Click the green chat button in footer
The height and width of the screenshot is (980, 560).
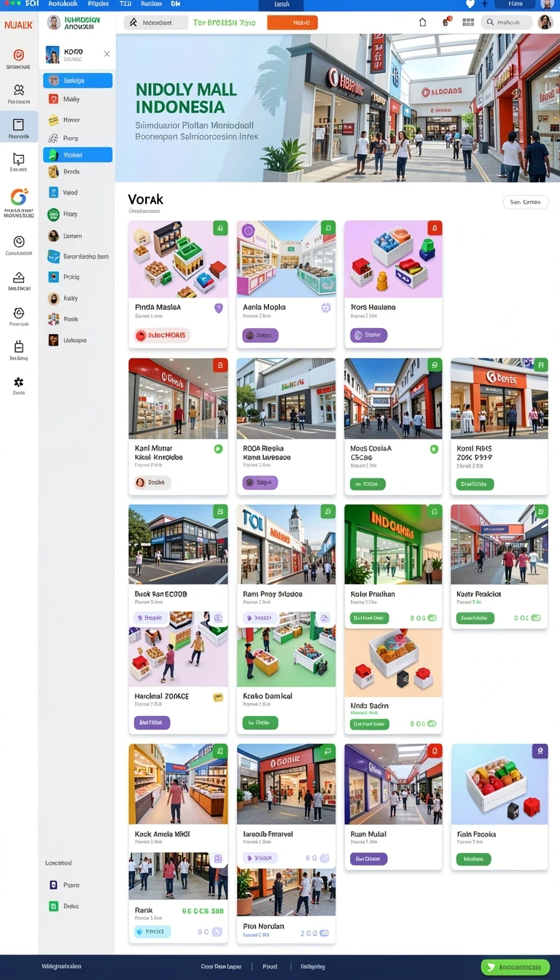[x=516, y=967]
